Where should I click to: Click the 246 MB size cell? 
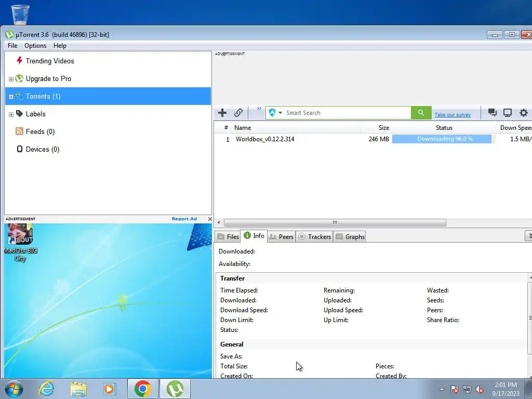click(379, 139)
